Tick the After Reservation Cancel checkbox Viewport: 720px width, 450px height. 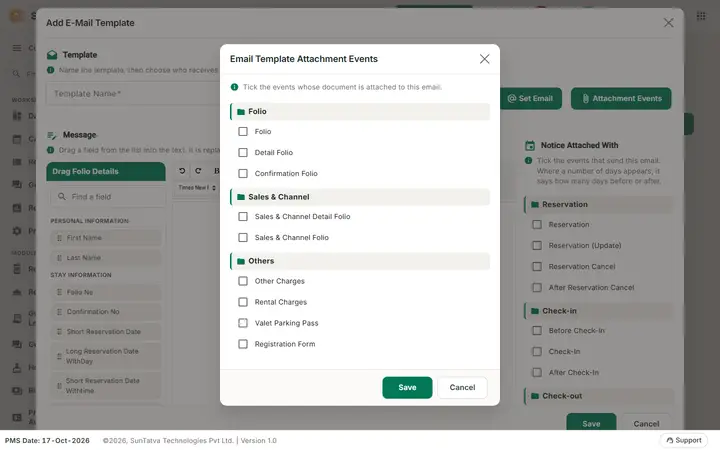coord(537,287)
